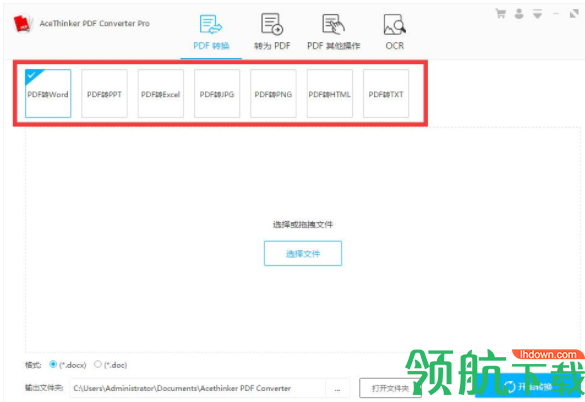Open the PDF 其他操作 tab

click(334, 33)
